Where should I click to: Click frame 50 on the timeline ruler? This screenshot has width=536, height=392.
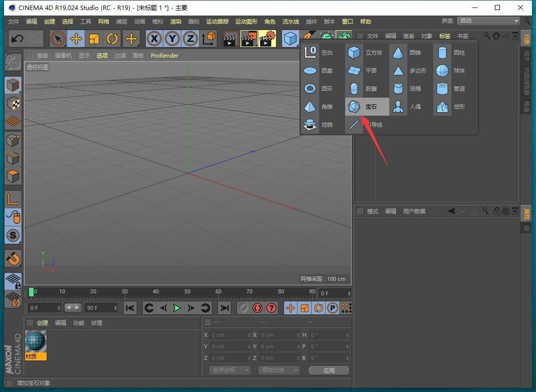[187, 291]
